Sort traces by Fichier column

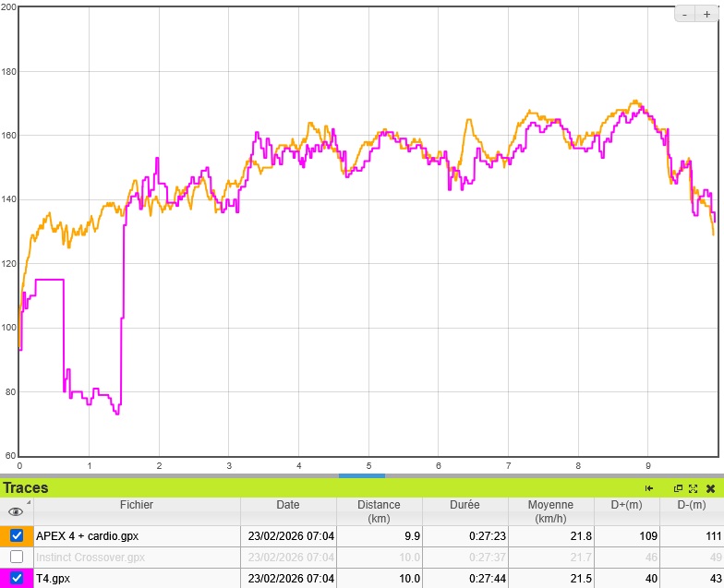[137, 505]
